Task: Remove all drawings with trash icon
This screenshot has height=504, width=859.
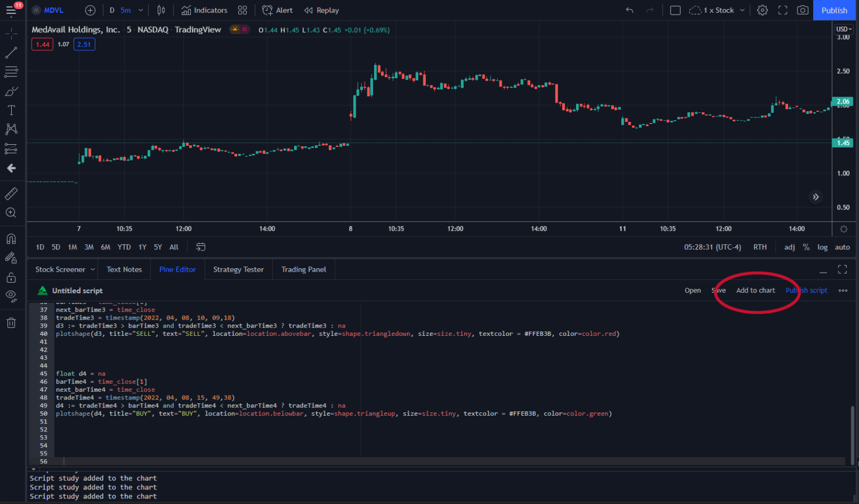Action: click(x=12, y=322)
